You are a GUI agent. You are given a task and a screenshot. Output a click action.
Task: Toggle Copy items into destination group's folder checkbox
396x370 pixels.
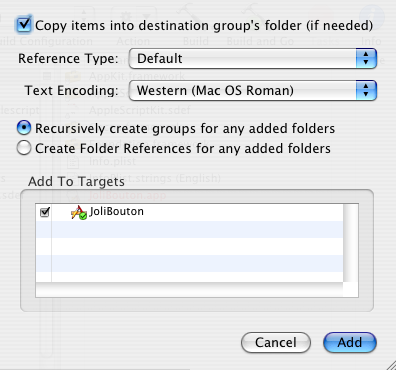coord(24,24)
